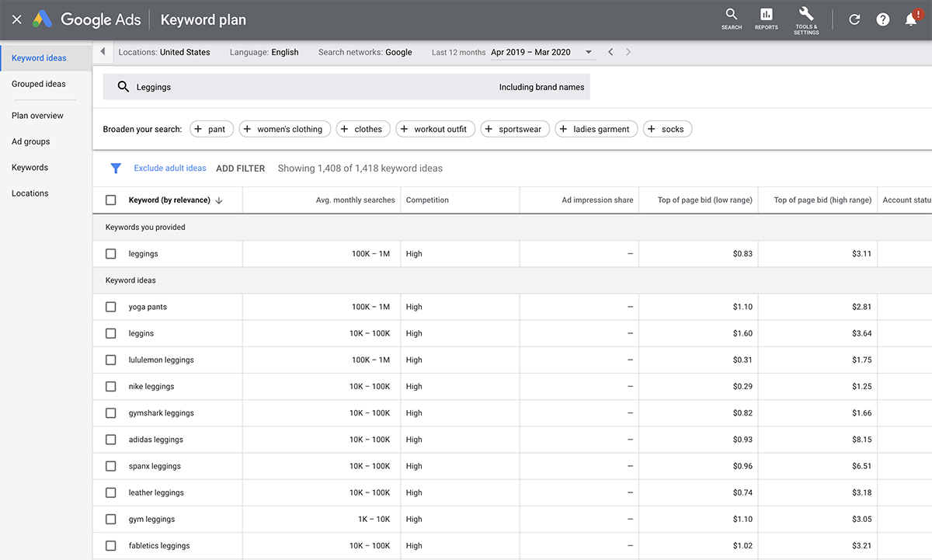Check the box for 'spanx leggings'
Image resolution: width=932 pixels, height=560 pixels.
110,466
